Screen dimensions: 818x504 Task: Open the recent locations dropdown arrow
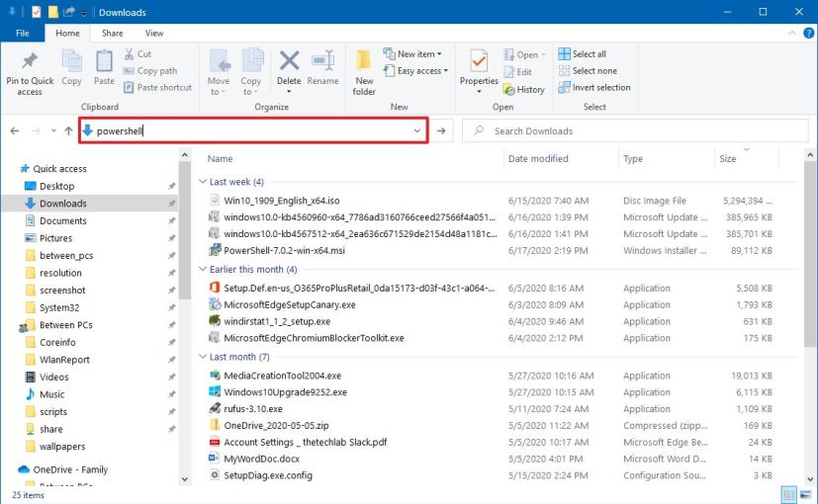coord(53,130)
